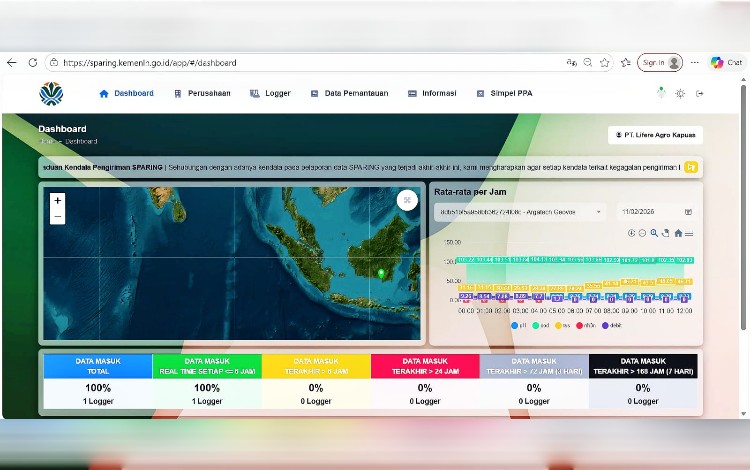Zoom in on the map
The image size is (750, 470).
(x=57, y=201)
